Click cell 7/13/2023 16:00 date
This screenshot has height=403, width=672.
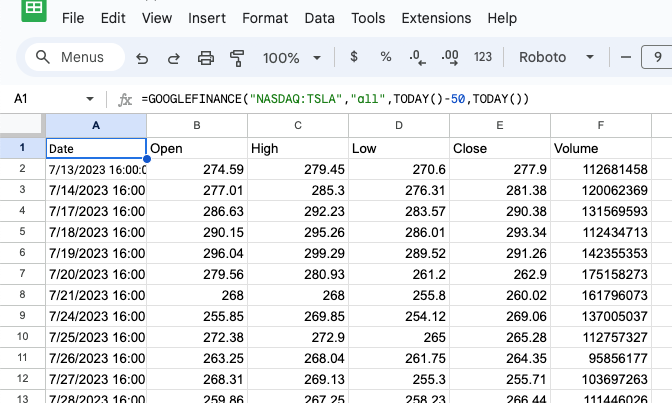[x=96, y=169]
